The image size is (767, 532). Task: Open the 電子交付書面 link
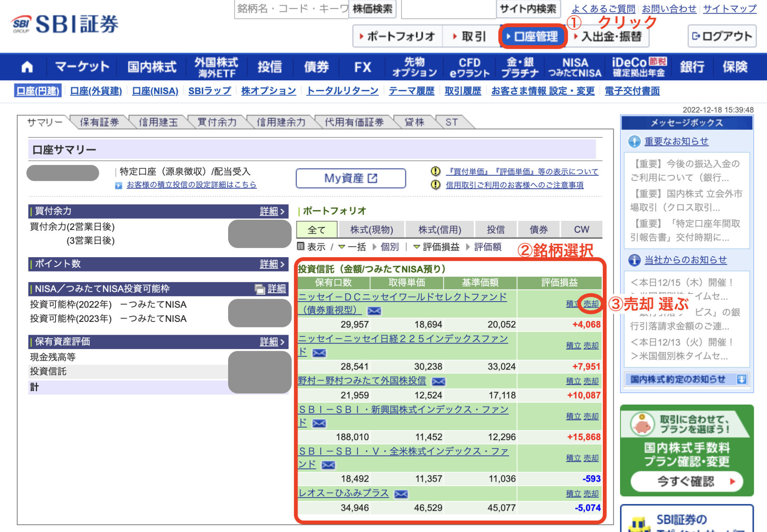(x=632, y=91)
